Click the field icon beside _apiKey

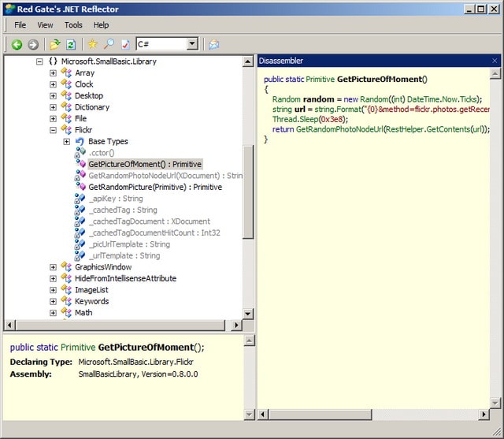pyautogui.click(x=80, y=199)
